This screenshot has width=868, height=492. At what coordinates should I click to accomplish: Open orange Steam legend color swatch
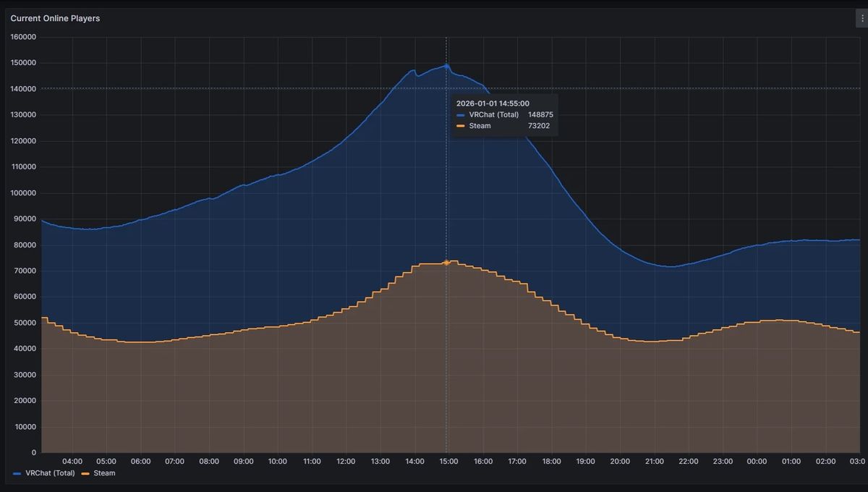coord(85,473)
